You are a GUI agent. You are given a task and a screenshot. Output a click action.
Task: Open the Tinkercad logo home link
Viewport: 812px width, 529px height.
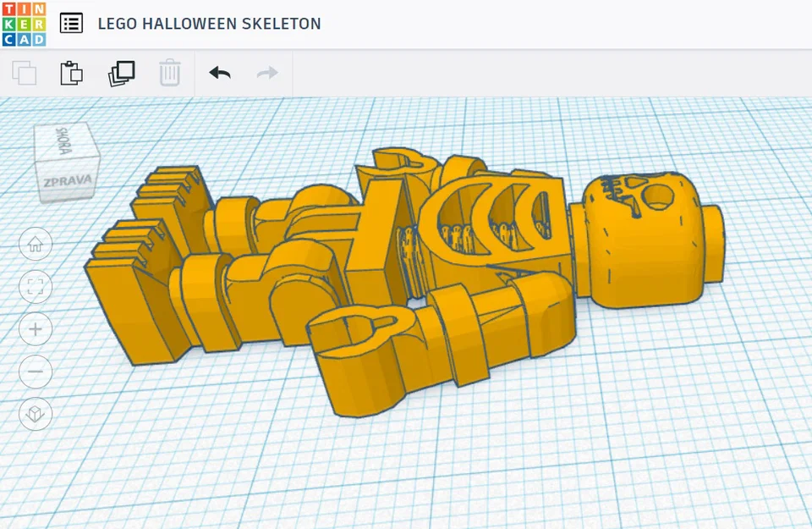coord(24,24)
